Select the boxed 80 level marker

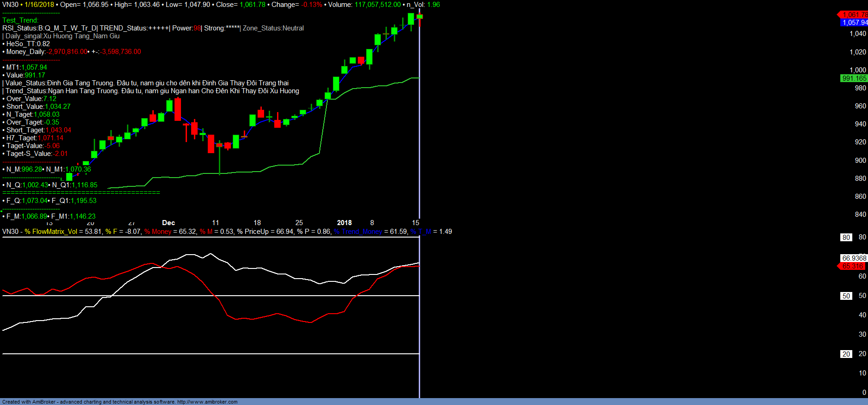[846, 238]
